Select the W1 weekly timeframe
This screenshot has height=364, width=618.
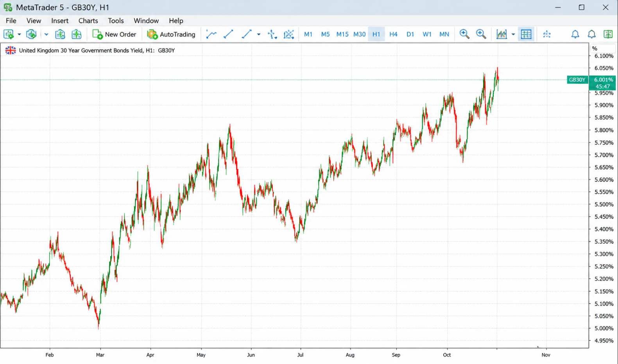427,34
